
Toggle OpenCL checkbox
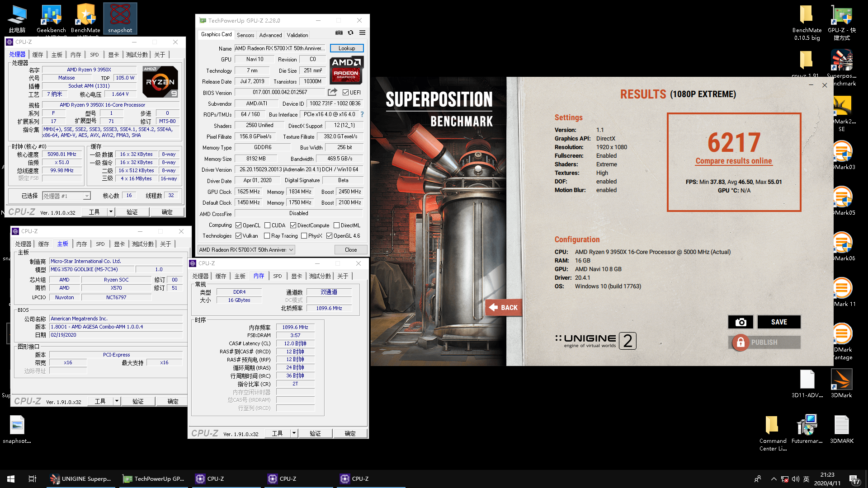point(239,225)
